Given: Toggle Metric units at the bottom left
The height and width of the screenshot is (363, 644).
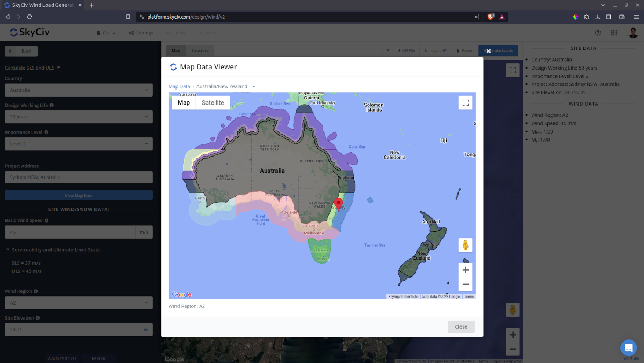Looking at the screenshot, I should 99,358.
